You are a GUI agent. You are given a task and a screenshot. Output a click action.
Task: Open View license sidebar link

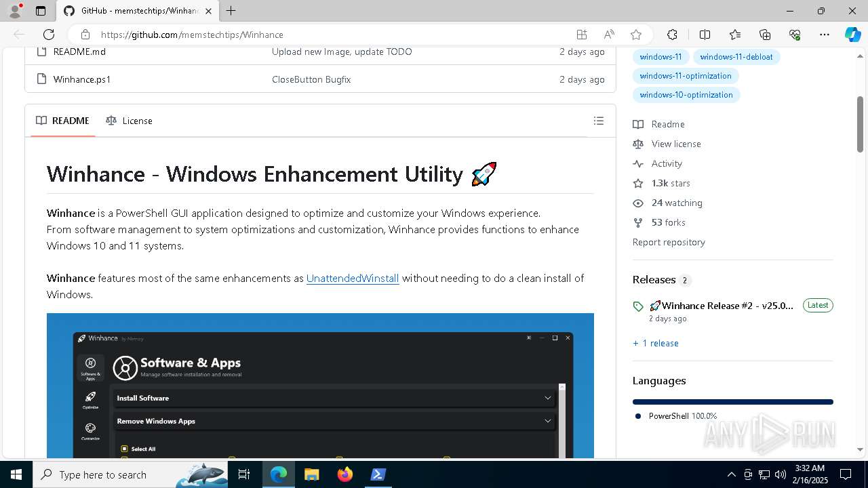tap(667, 144)
